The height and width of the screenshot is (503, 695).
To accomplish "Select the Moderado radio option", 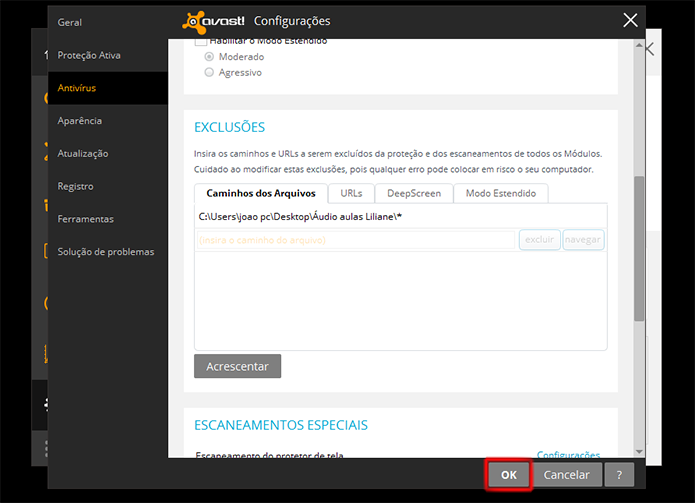I will 209,57.
